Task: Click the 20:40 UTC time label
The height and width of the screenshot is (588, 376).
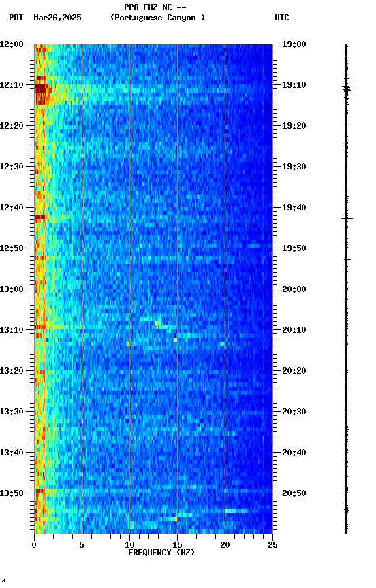Action: tap(294, 453)
